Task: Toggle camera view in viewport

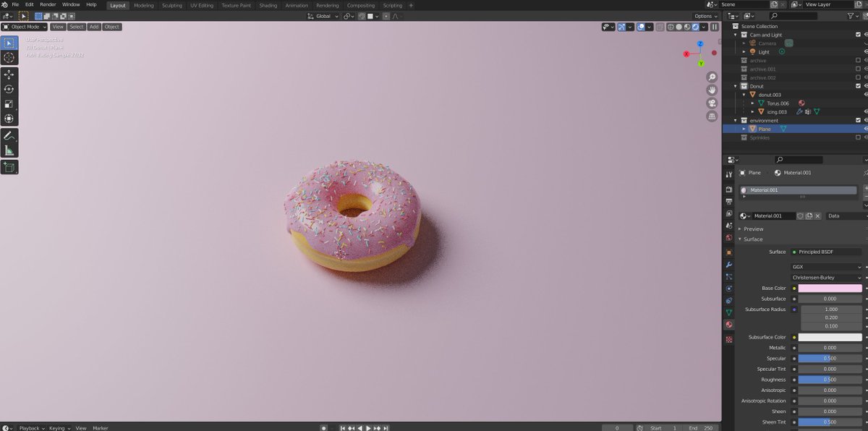Action: pyautogui.click(x=712, y=103)
